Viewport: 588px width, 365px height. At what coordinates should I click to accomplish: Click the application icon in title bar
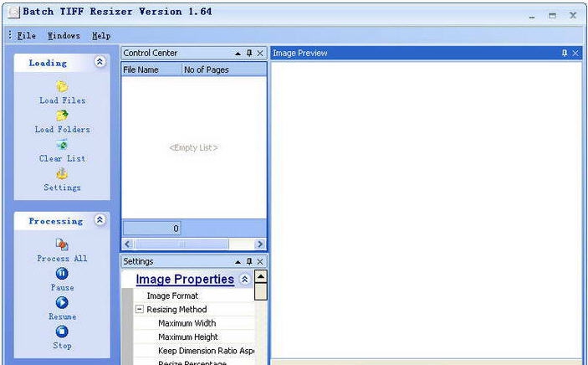pyautogui.click(x=13, y=12)
